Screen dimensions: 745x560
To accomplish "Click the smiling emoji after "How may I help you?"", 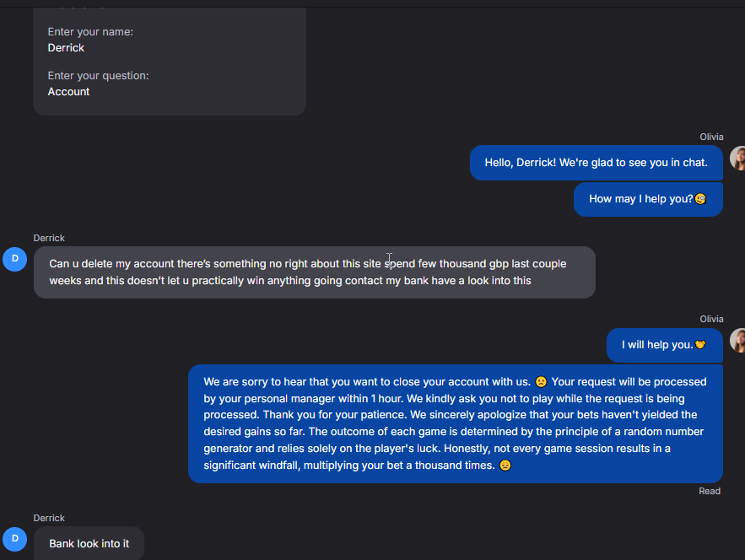I will tap(700, 199).
